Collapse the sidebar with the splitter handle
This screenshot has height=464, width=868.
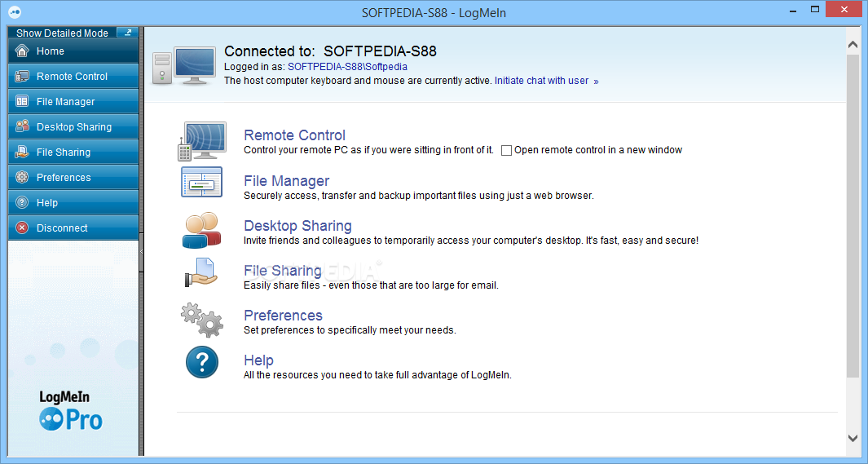[x=141, y=251]
